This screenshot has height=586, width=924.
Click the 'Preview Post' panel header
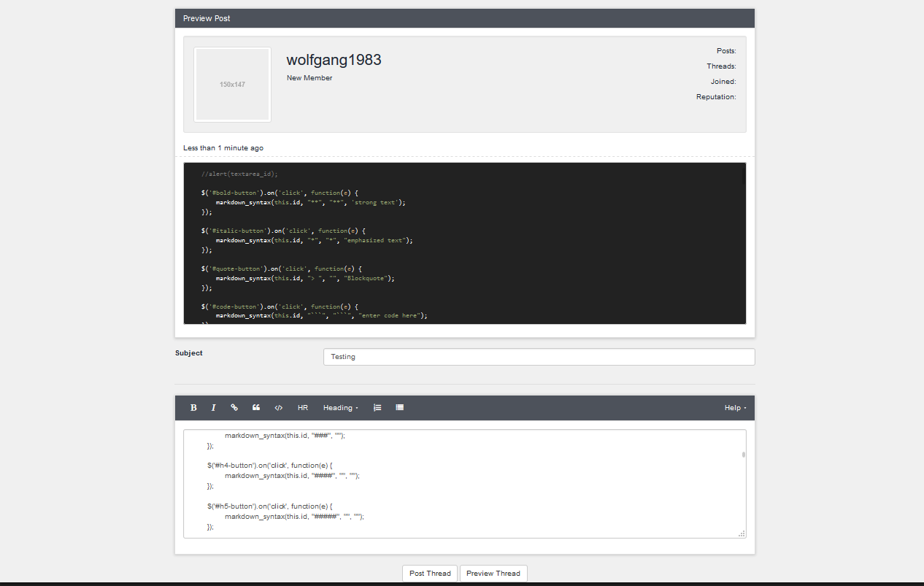[465, 18]
